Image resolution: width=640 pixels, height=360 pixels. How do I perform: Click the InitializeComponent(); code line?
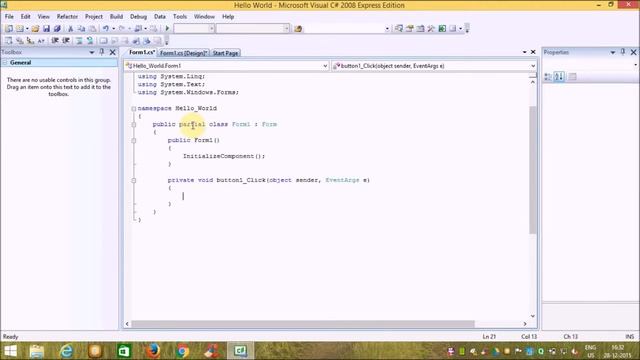click(x=224, y=156)
